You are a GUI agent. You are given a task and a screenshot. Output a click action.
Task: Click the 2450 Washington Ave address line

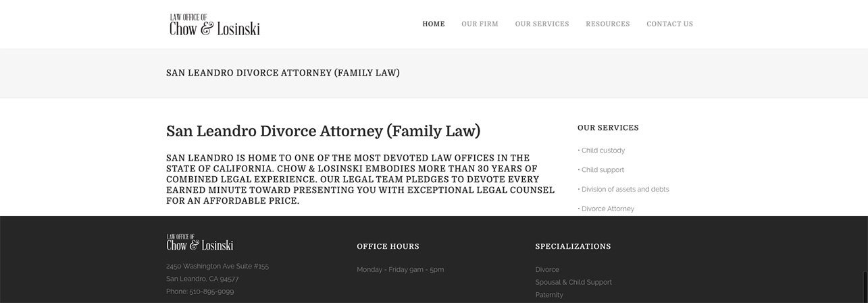[218, 267]
